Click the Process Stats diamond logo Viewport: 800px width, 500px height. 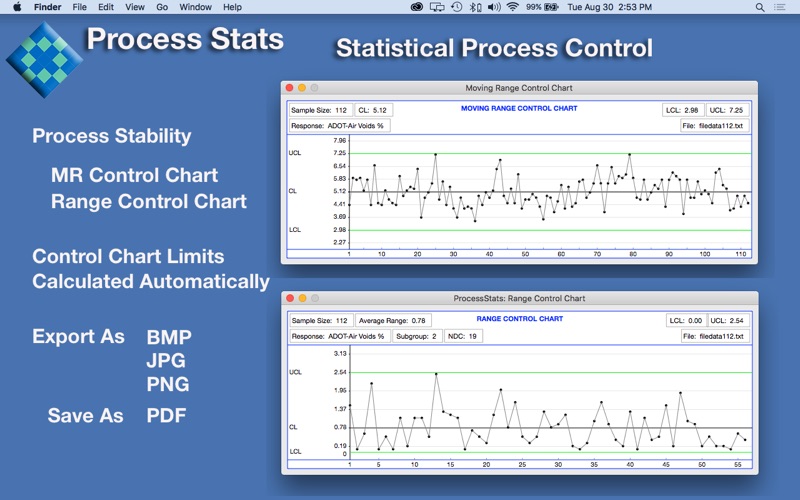[x=44, y=59]
